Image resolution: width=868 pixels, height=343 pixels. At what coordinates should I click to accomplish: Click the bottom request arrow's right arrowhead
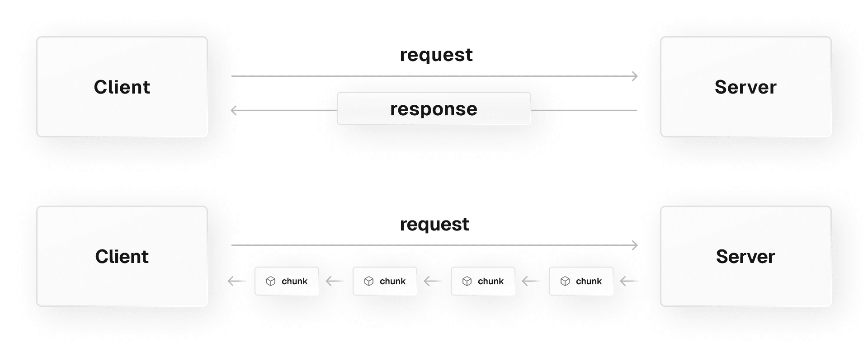(635, 245)
